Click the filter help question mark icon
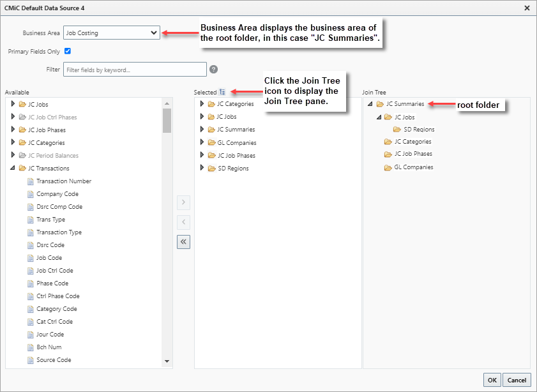537x392 pixels. coord(213,70)
